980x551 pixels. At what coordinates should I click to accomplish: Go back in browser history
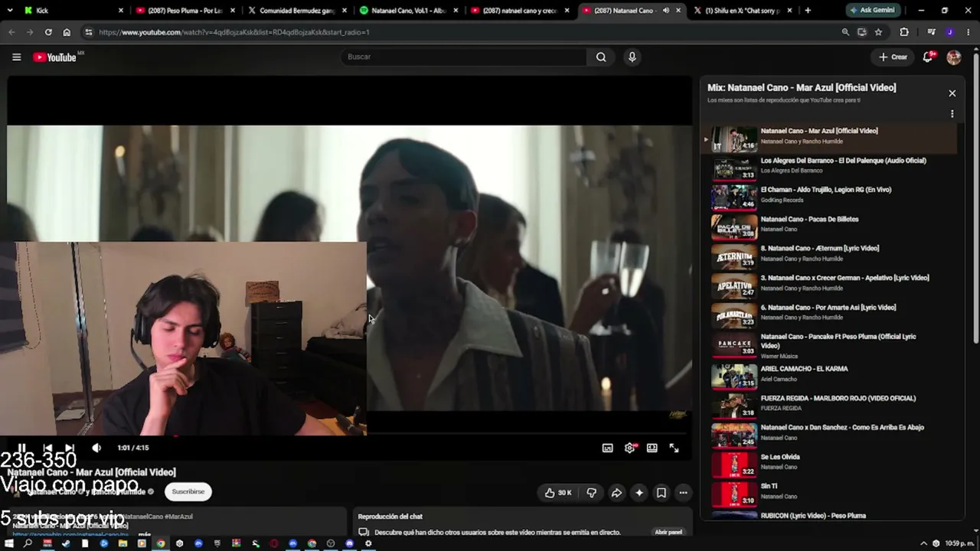click(11, 32)
